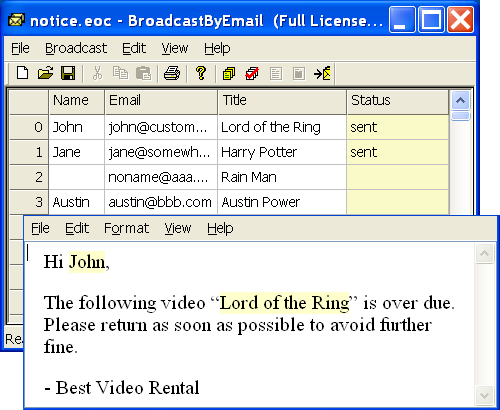Select row header 0
The width and height of the screenshot is (500, 410).
point(29,127)
